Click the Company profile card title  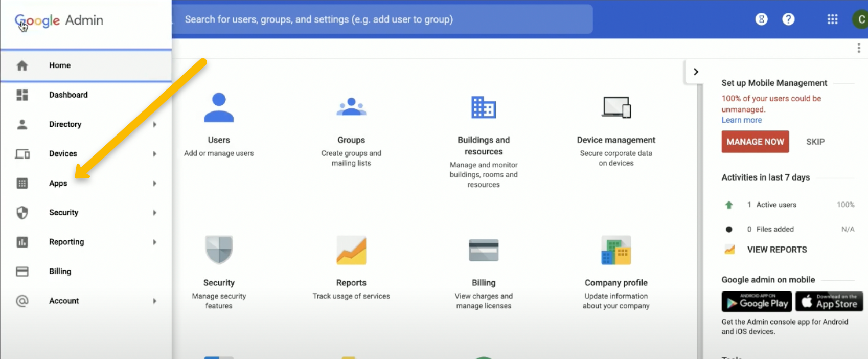tap(616, 283)
